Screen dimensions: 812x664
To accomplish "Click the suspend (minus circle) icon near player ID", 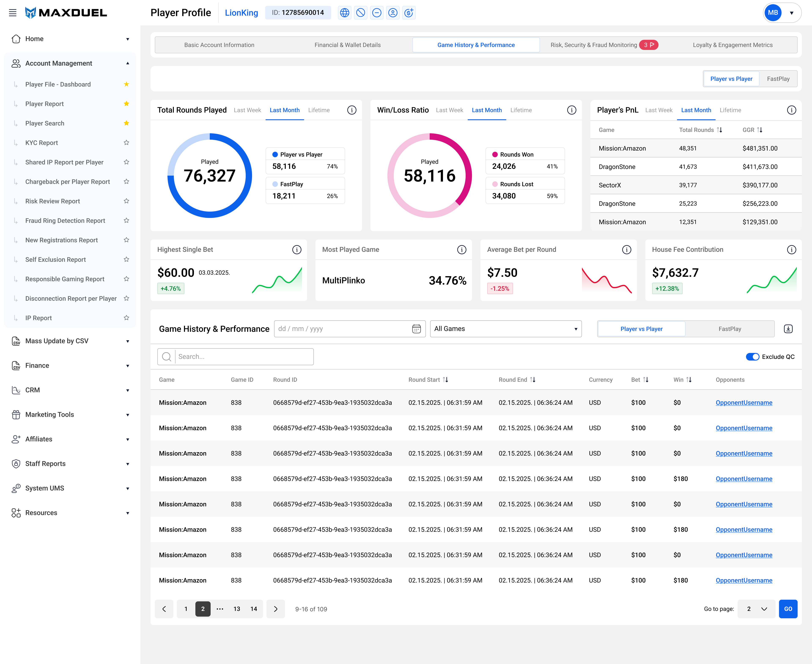I will (377, 13).
